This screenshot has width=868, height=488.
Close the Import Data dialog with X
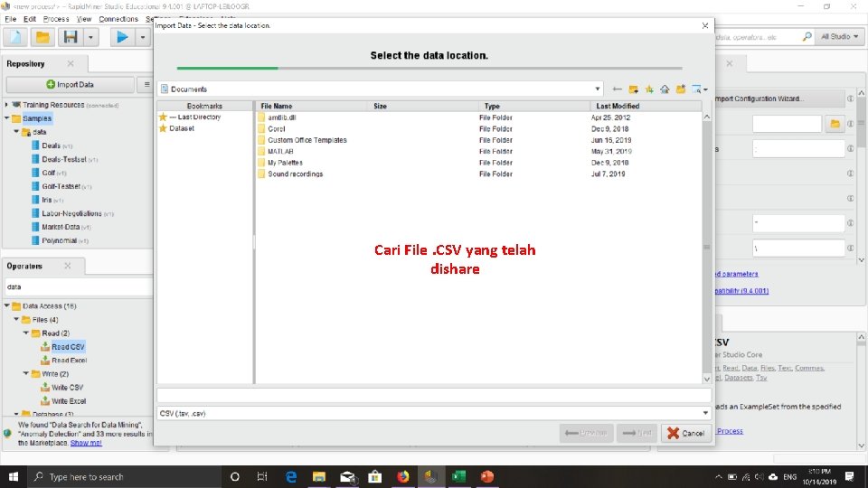[704, 25]
